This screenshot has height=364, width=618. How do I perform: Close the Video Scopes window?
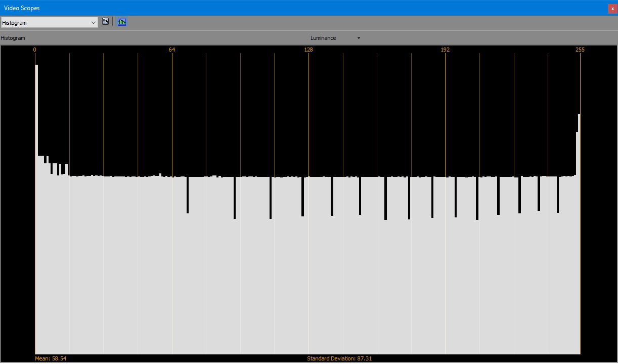[x=612, y=9]
